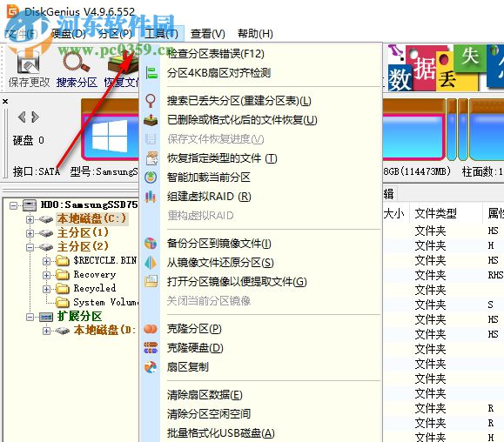The height and width of the screenshot is (442, 504).
Task: Click the smart load current partition icon
Action: (151, 177)
